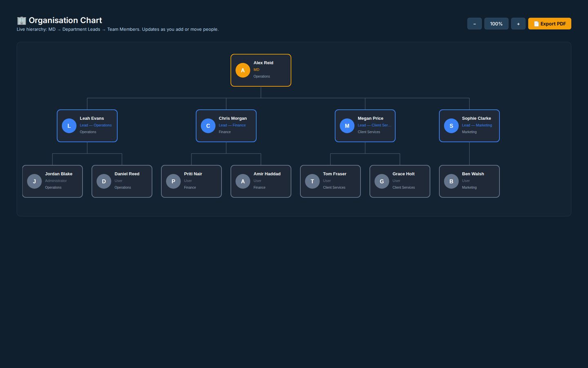This screenshot has height=368, width=588.
Task: Click the building icon beside Organisation Chart
Action: [22, 20]
